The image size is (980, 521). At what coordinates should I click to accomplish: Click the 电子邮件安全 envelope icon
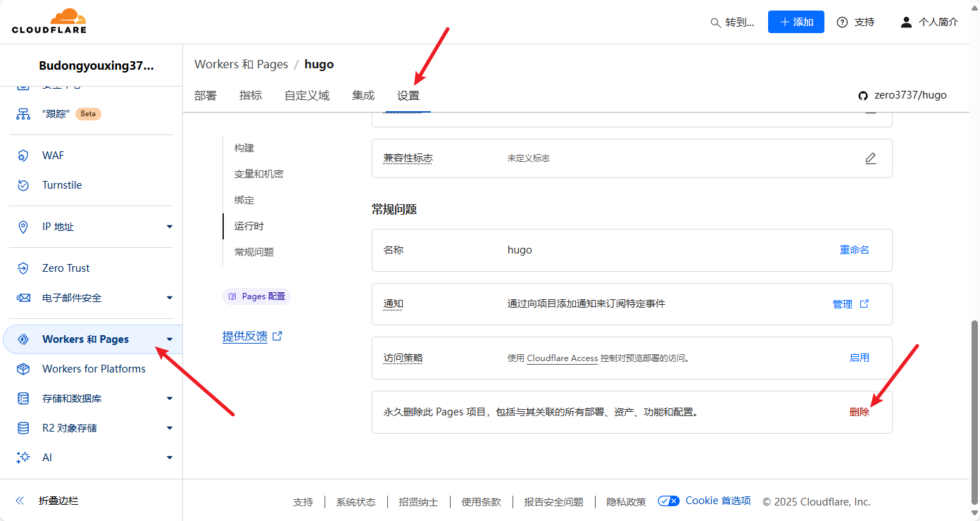tap(23, 298)
